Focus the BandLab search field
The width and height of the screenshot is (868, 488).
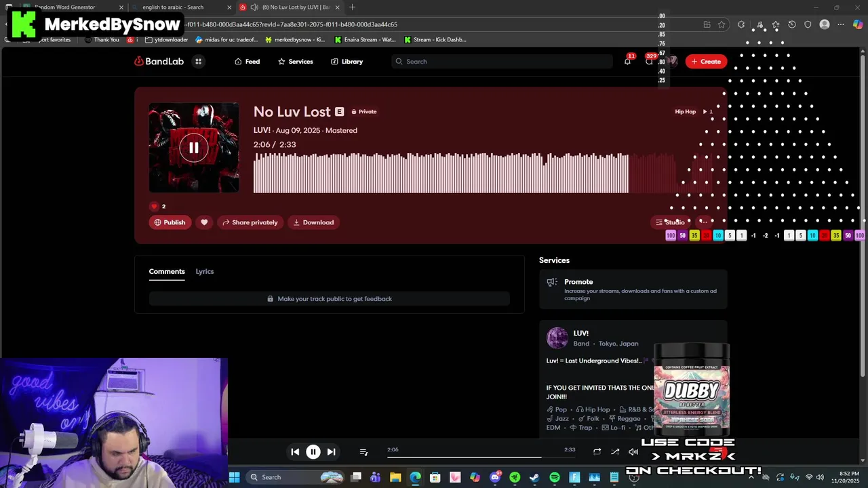(x=502, y=61)
